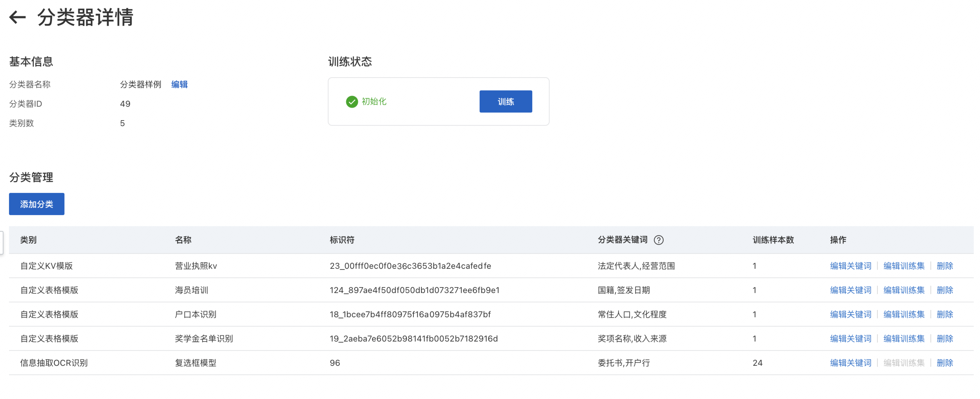The width and height of the screenshot is (980, 399).
Task: Click the help icon next to 分类器关键词
Action: click(x=659, y=240)
